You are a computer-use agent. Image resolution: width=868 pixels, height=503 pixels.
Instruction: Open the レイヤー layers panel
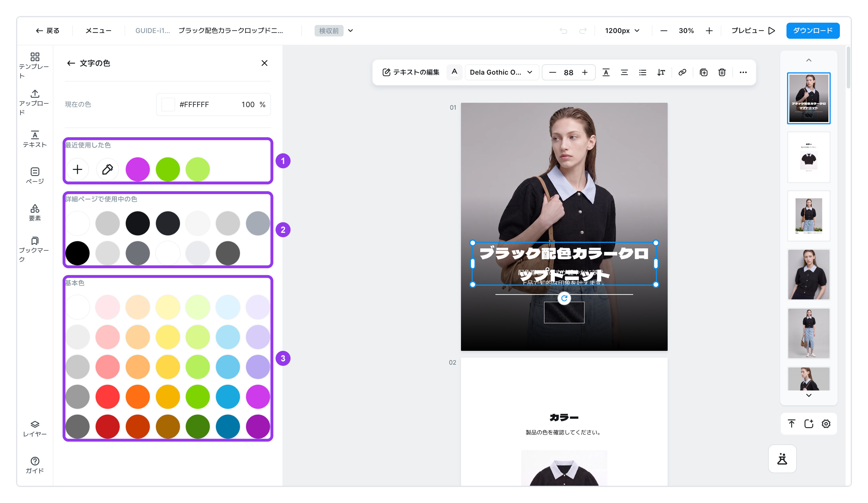(x=34, y=428)
